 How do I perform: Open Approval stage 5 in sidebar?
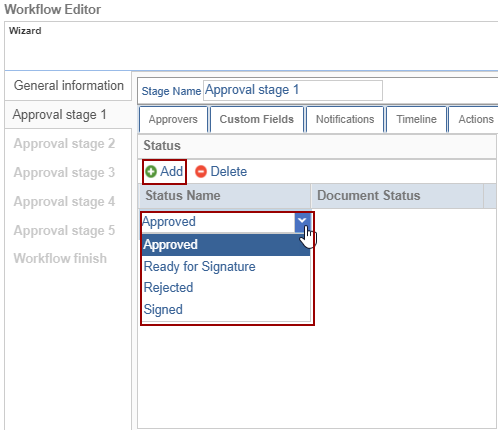tap(64, 230)
